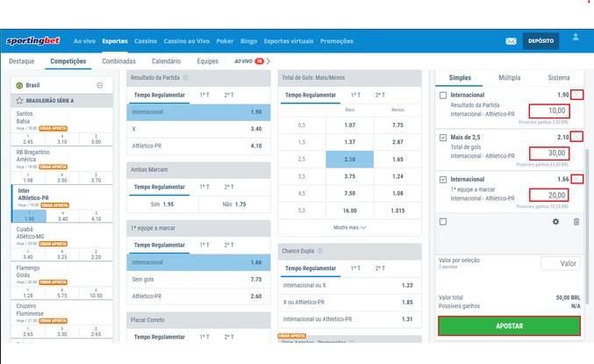Open Esportes virtuais menu item
Viewport: 594px width, 364px height.
tap(289, 41)
